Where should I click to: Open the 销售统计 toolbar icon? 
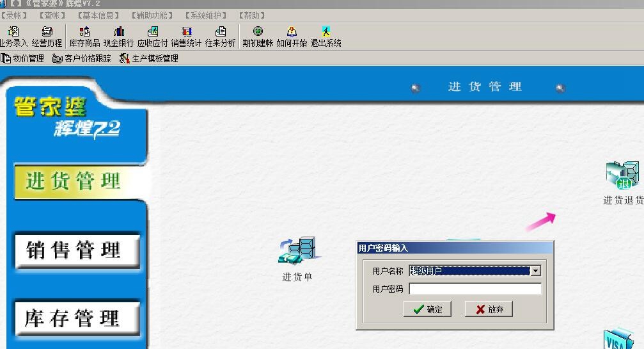(187, 37)
